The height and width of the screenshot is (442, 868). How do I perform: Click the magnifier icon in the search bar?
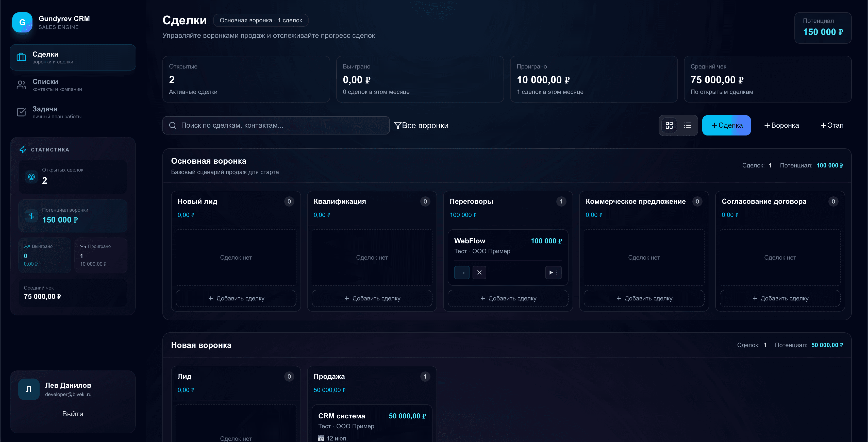tap(173, 125)
